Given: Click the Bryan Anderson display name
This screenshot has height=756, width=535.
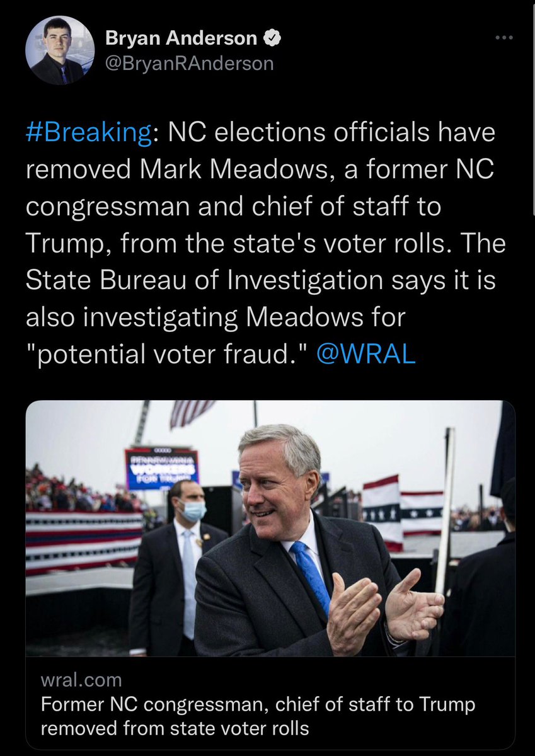Looking at the screenshot, I should [x=181, y=38].
